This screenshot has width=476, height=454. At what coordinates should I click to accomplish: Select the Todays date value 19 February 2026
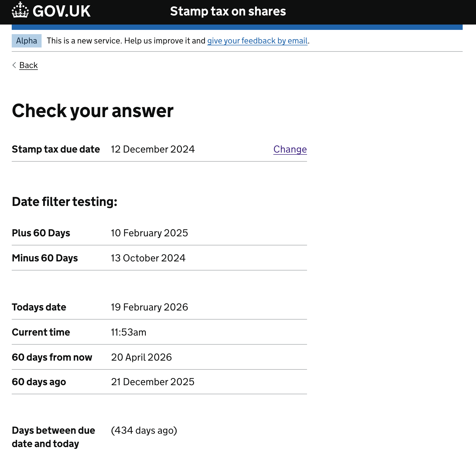150,307
